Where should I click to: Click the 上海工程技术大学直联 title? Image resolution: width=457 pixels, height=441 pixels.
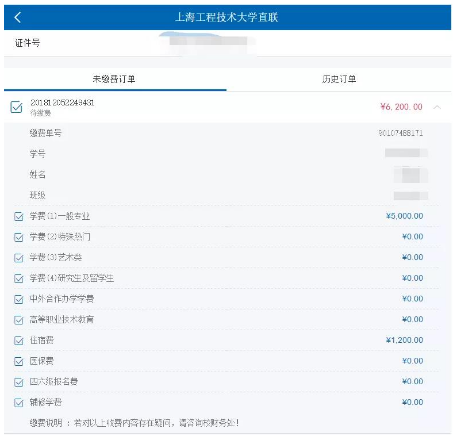click(x=227, y=17)
